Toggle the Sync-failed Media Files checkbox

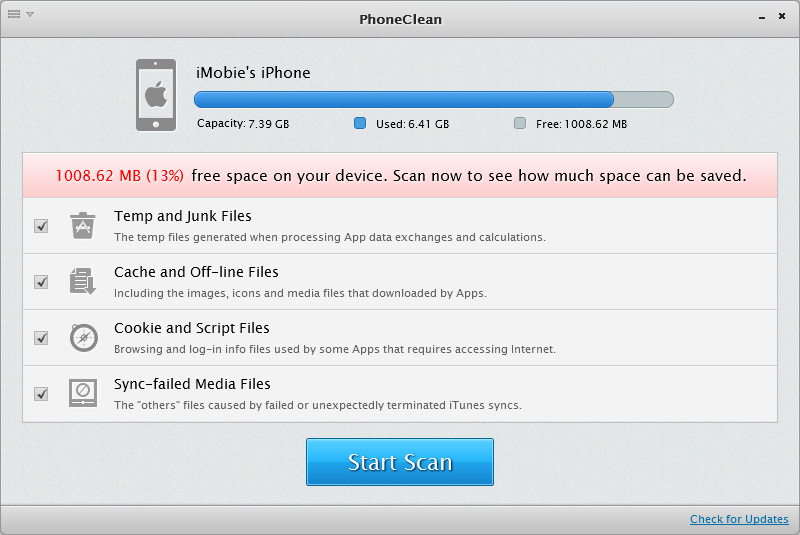click(x=41, y=394)
